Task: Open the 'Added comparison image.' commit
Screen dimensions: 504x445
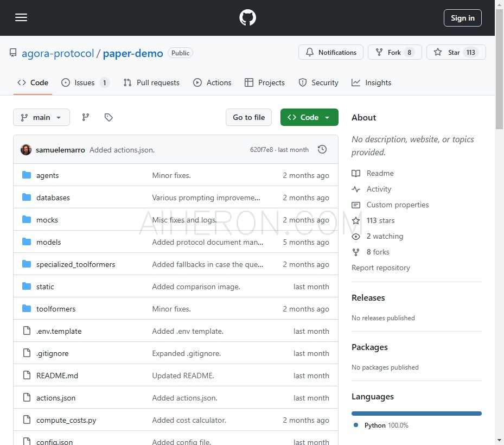Action: click(196, 287)
